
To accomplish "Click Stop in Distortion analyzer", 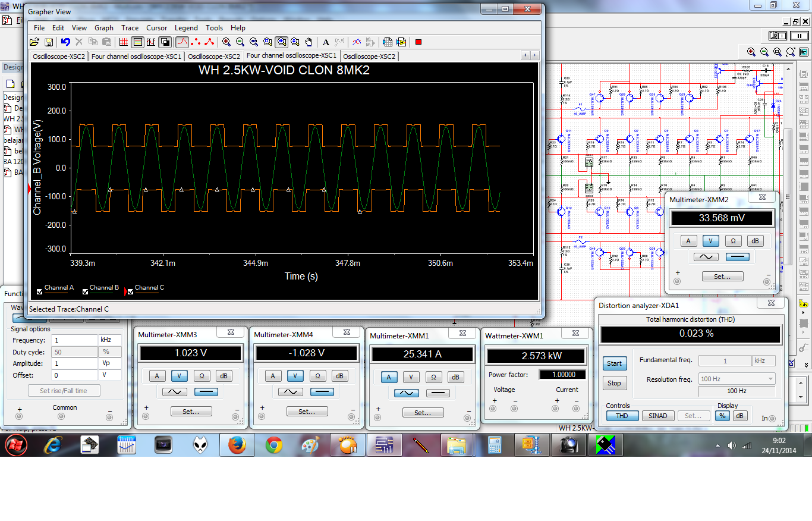I will (615, 383).
